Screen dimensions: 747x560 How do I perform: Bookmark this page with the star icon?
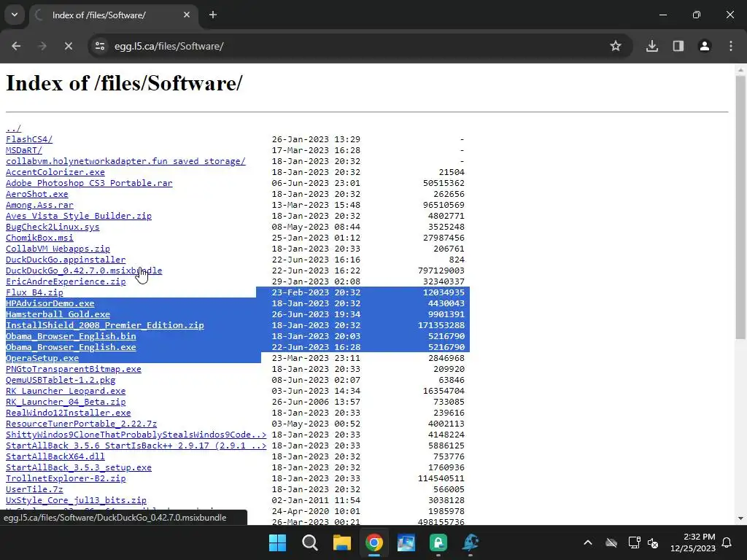click(x=616, y=46)
